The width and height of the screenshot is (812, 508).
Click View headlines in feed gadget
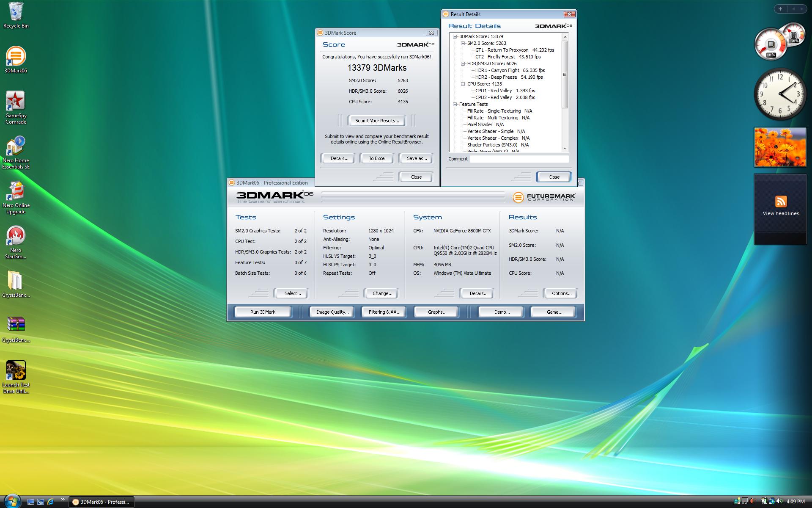point(781,213)
